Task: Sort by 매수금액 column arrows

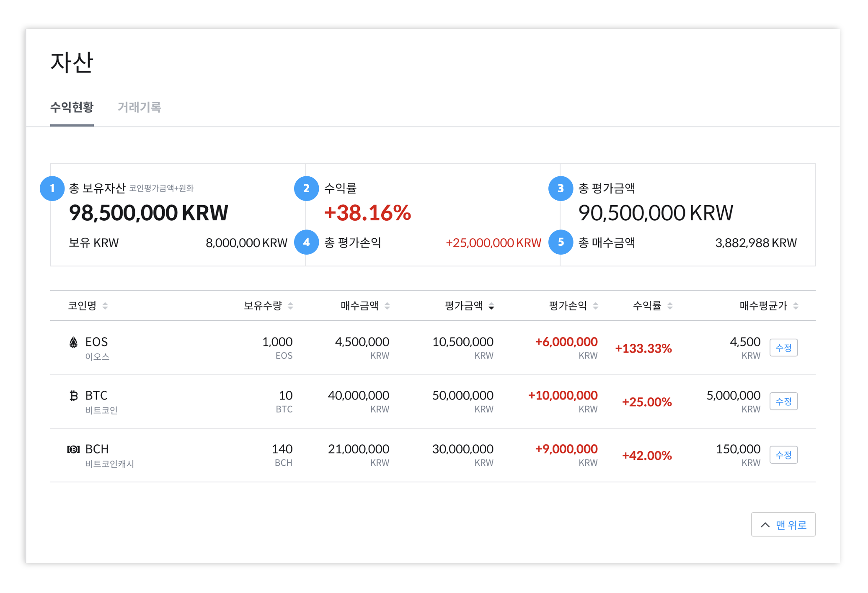Action: [x=387, y=306]
